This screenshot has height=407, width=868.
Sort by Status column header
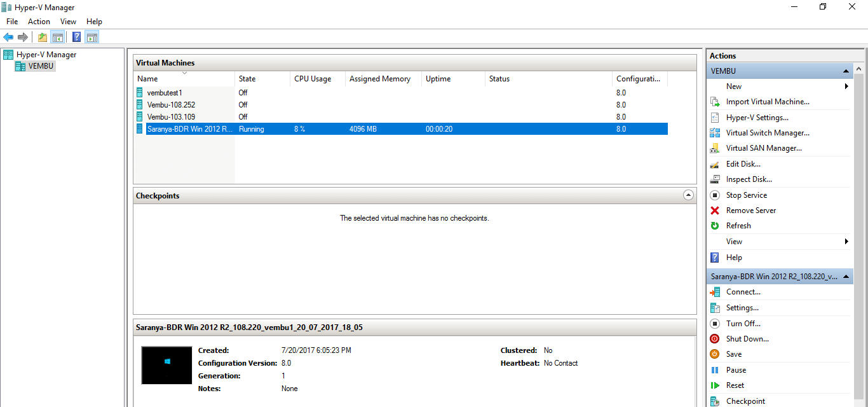pyautogui.click(x=548, y=79)
